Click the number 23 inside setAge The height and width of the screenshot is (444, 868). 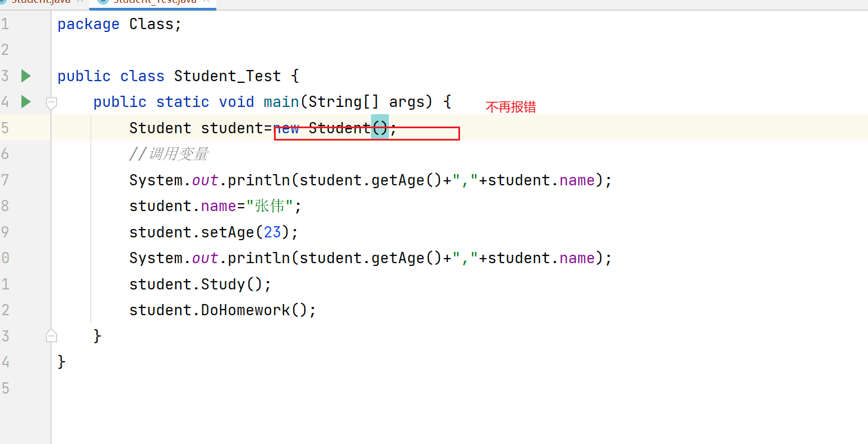[272, 232]
